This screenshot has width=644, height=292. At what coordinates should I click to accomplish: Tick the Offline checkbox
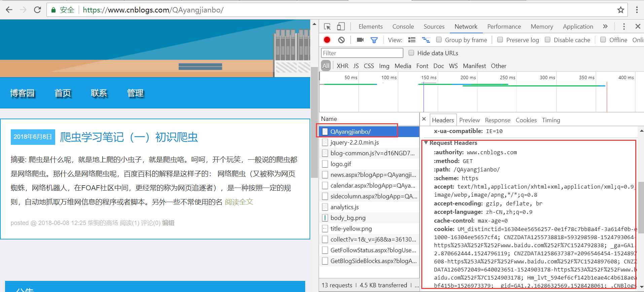pyautogui.click(x=603, y=40)
